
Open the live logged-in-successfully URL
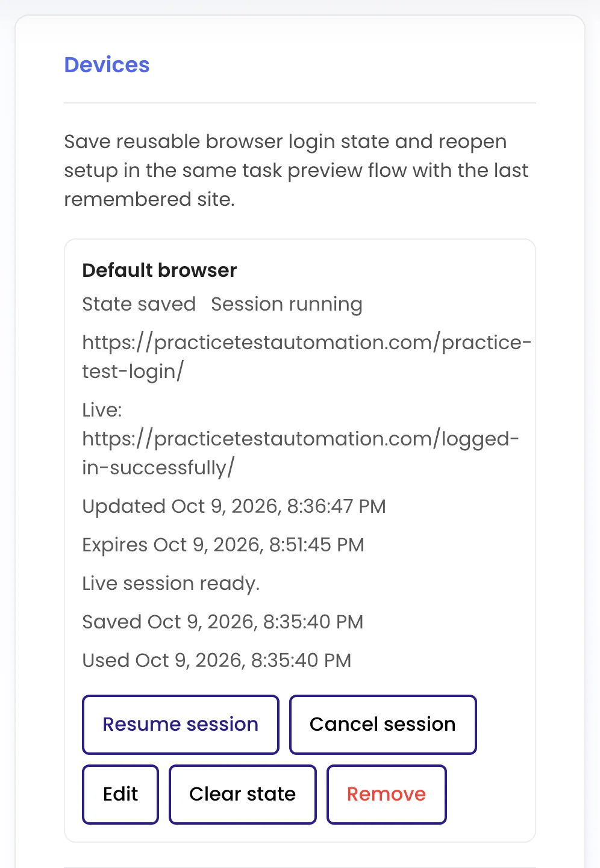(301, 453)
